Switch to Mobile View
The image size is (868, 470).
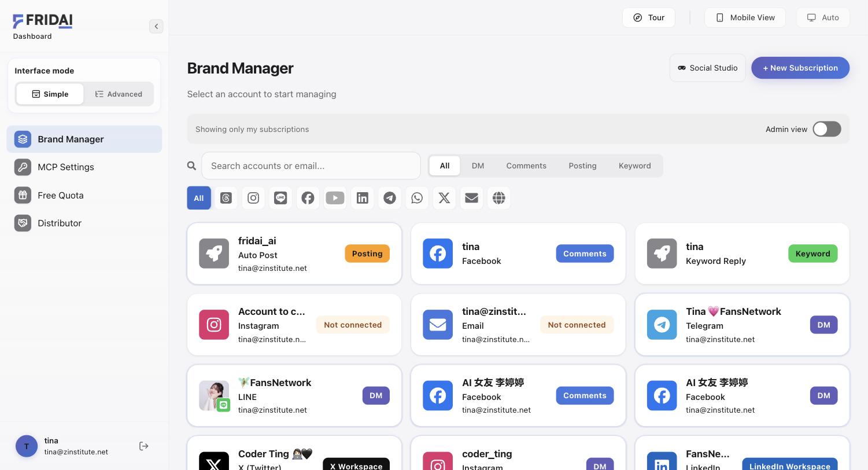point(745,17)
